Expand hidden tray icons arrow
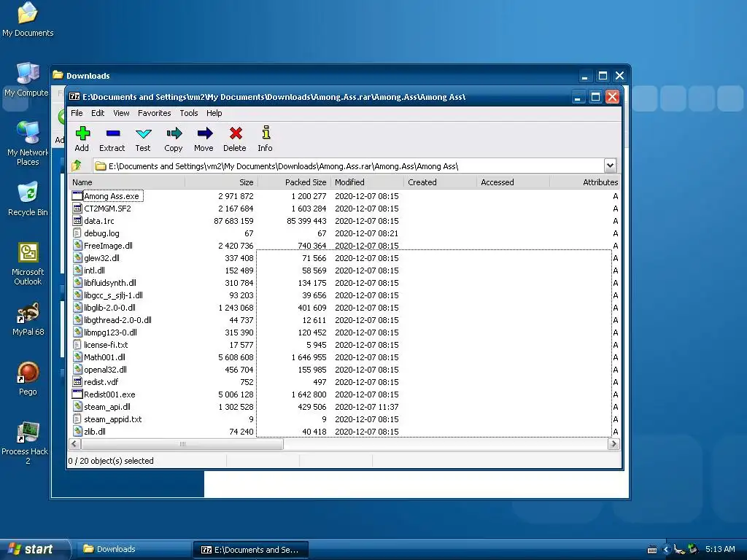The width and height of the screenshot is (747, 560). (x=665, y=550)
